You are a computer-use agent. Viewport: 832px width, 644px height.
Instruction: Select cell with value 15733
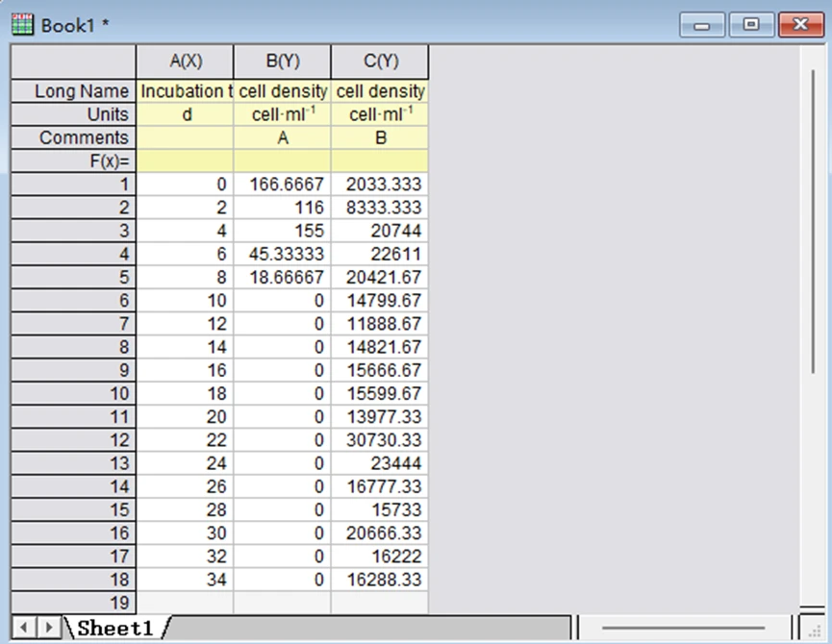coord(380,509)
